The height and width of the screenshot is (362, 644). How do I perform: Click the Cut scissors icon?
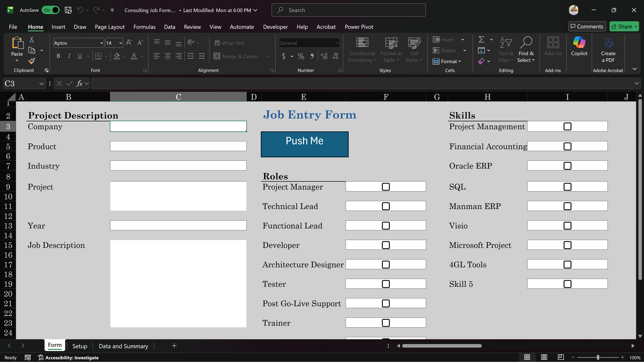coord(32,40)
